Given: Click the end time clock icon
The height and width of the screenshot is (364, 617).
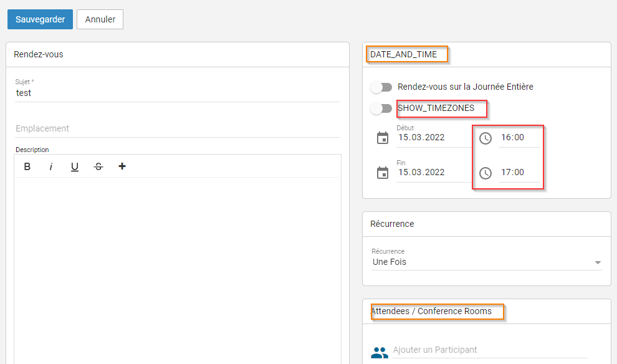Looking at the screenshot, I should pos(485,173).
